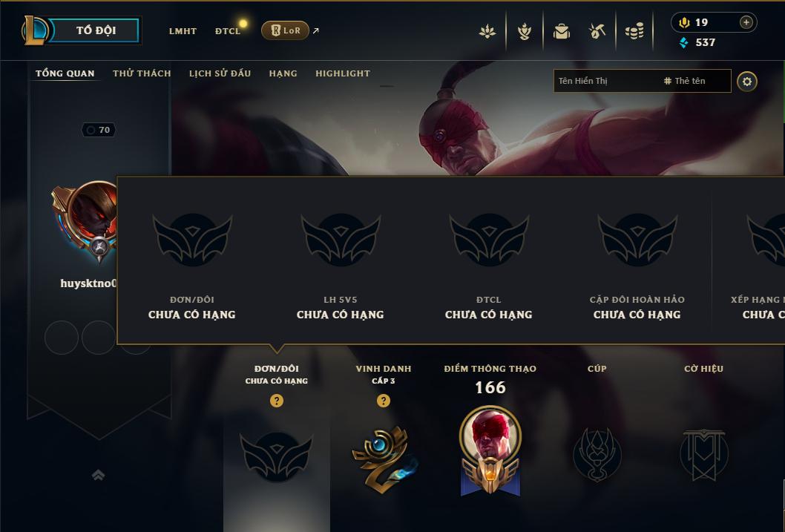
Task: Open the Collection icon in top bar
Action: tap(487, 31)
